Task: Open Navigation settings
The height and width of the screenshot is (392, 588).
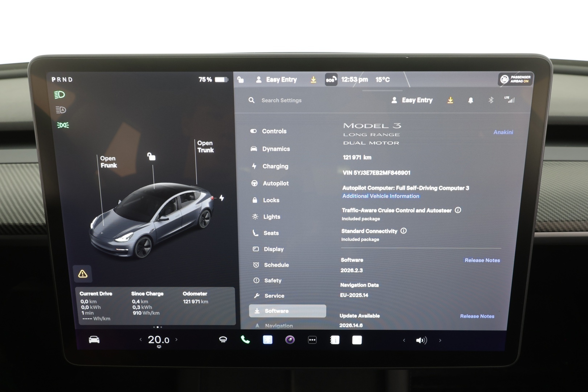Action: [274, 326]
